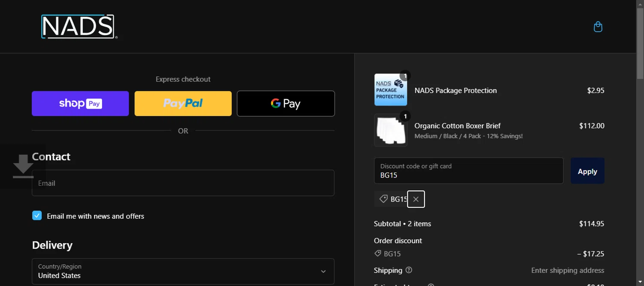644x286 pixels.
Task: Click the discount tag icon beside BG15 chip
Action: pyautogui.click(x=383, y=199)
